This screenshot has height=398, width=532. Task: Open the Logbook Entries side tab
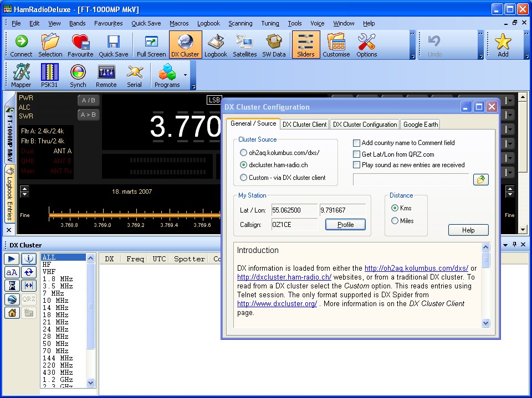click(9, 194)
